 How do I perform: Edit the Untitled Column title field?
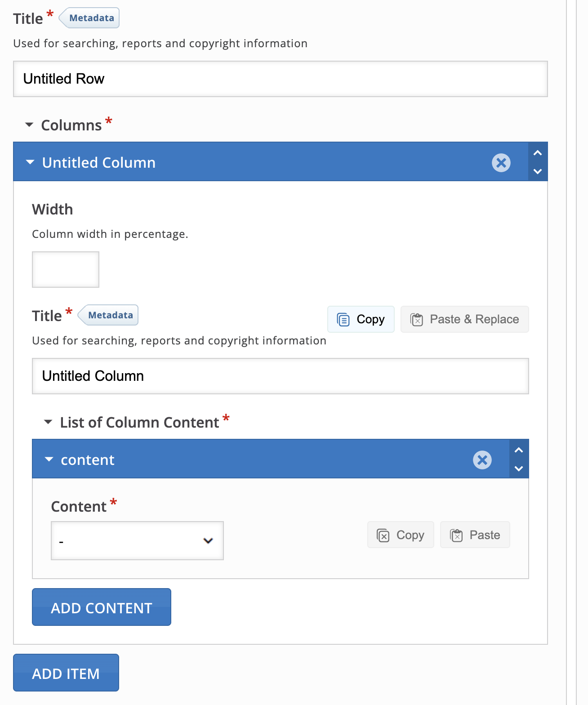pyautogui.click(x=280, y=376)
